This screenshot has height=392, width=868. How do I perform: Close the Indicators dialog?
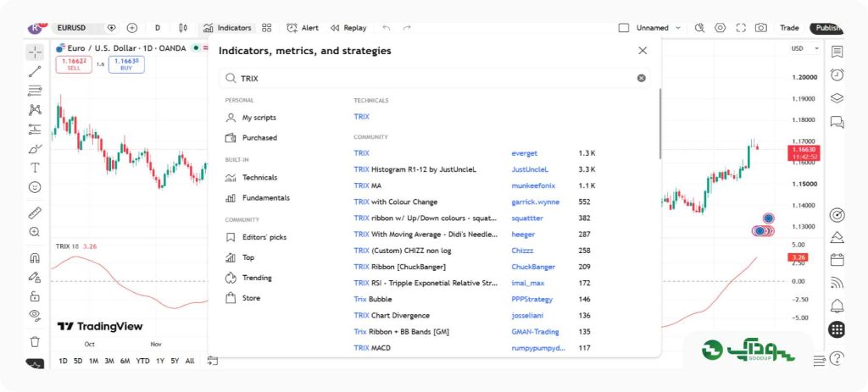[x=643, y=51]
